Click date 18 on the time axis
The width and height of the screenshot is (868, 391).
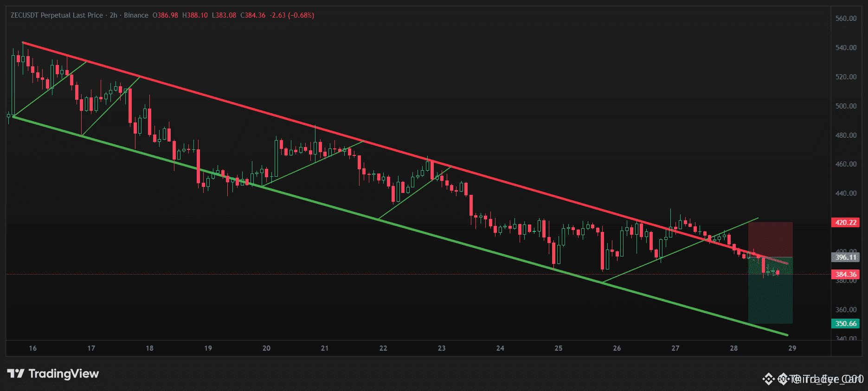[149, 348]
